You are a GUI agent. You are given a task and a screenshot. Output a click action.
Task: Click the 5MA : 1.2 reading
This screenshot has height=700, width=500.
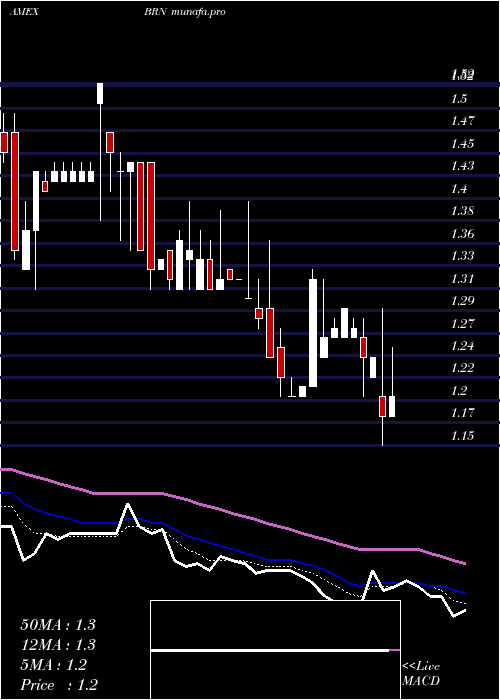[54, 665]
